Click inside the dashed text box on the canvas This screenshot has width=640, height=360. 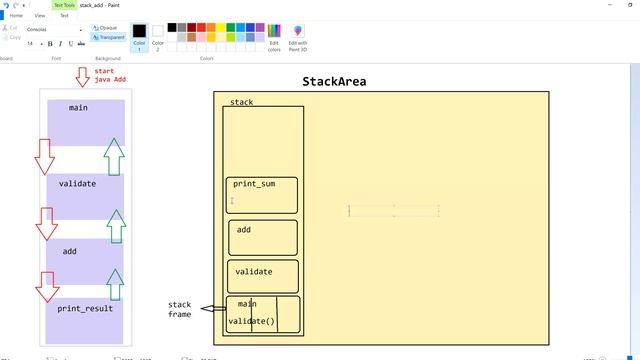tap(394, 211)
